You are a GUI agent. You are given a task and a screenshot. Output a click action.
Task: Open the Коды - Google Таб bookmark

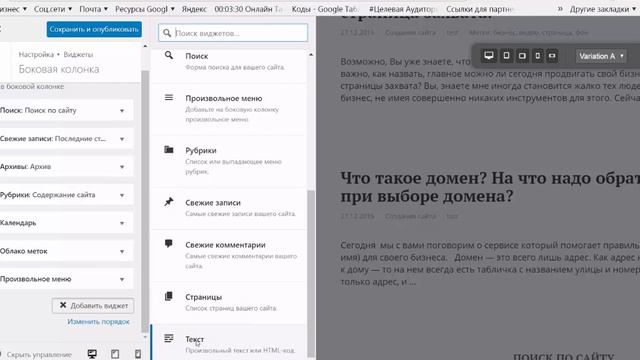coord(325,9)
